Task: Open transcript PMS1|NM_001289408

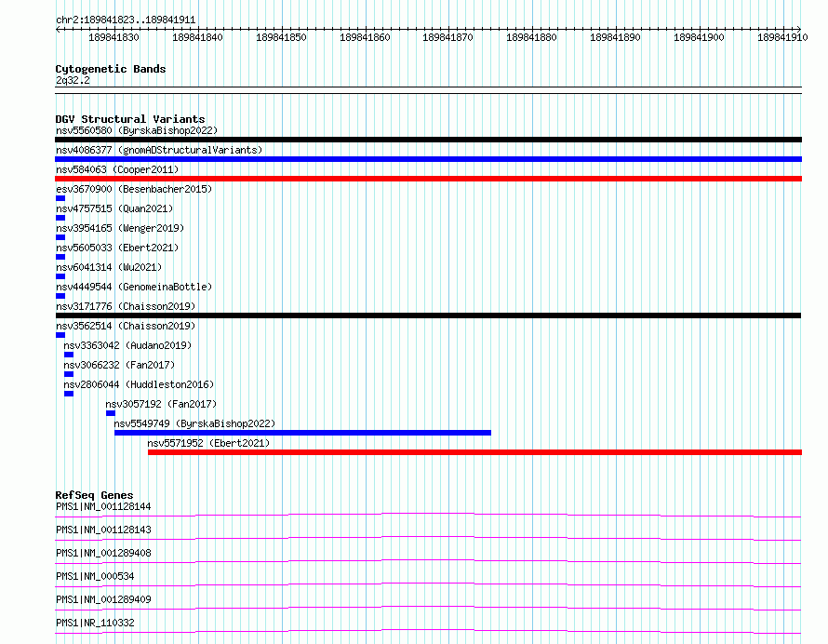Action: (103, 553)
